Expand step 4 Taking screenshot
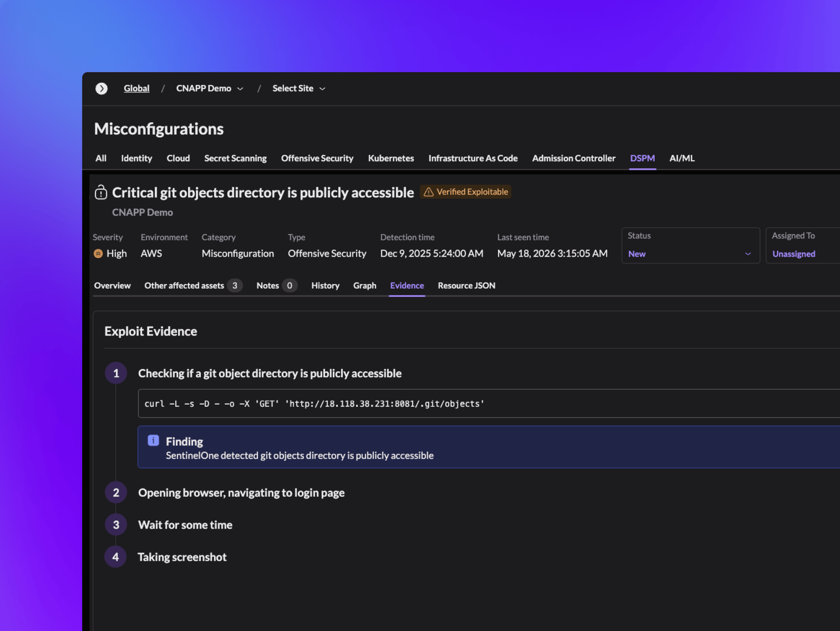This screenshot has width=840, height=631. pos(182,557)
